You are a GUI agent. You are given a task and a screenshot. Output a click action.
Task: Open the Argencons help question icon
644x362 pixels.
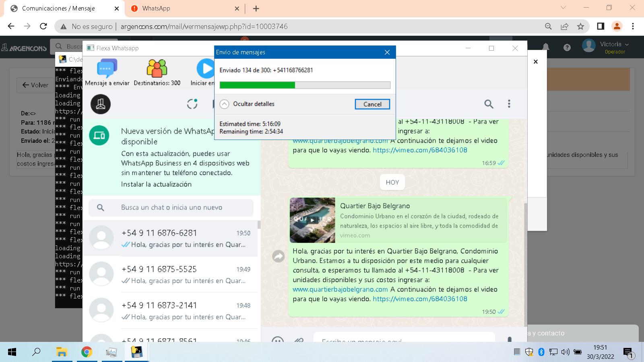pos(567,48)
